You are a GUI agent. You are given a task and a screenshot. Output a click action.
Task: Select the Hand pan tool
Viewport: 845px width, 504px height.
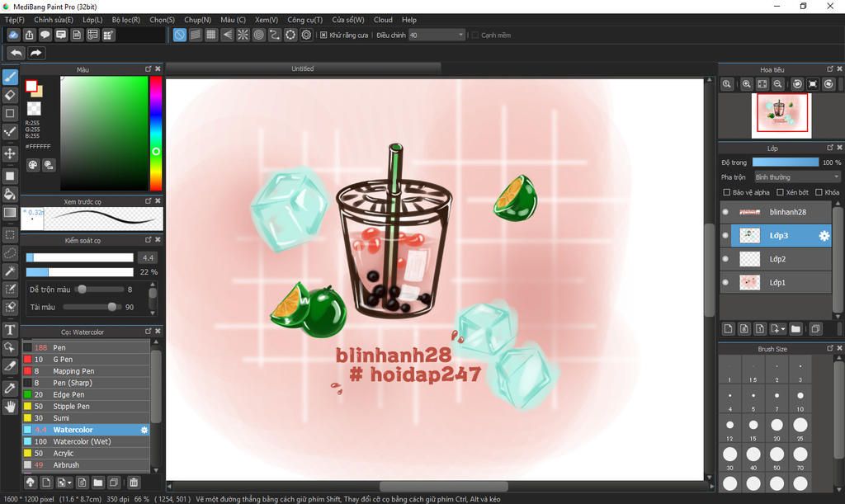tap(10, 407)
